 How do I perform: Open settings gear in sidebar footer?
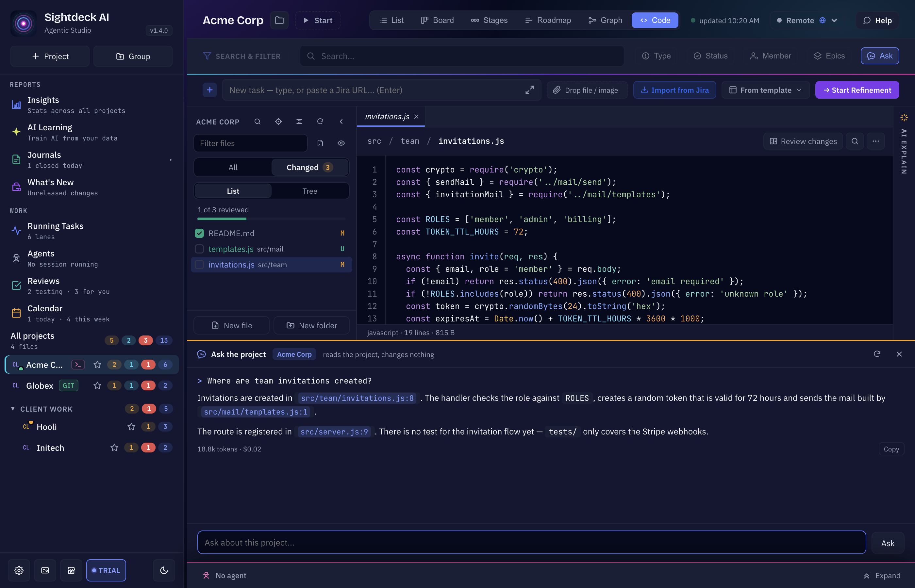pos(19,570)
